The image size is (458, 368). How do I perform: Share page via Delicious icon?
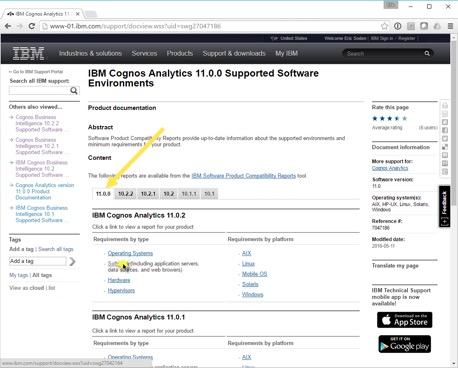(445, 147)
